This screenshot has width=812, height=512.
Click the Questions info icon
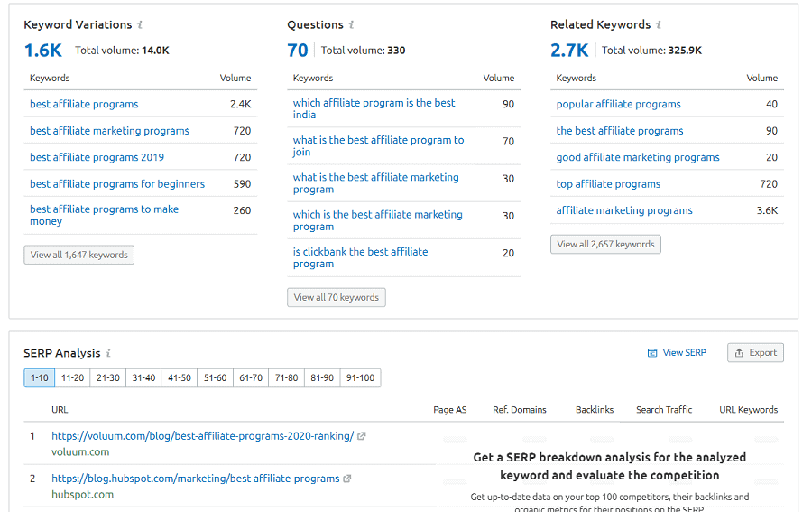click(x=351, y=24)
